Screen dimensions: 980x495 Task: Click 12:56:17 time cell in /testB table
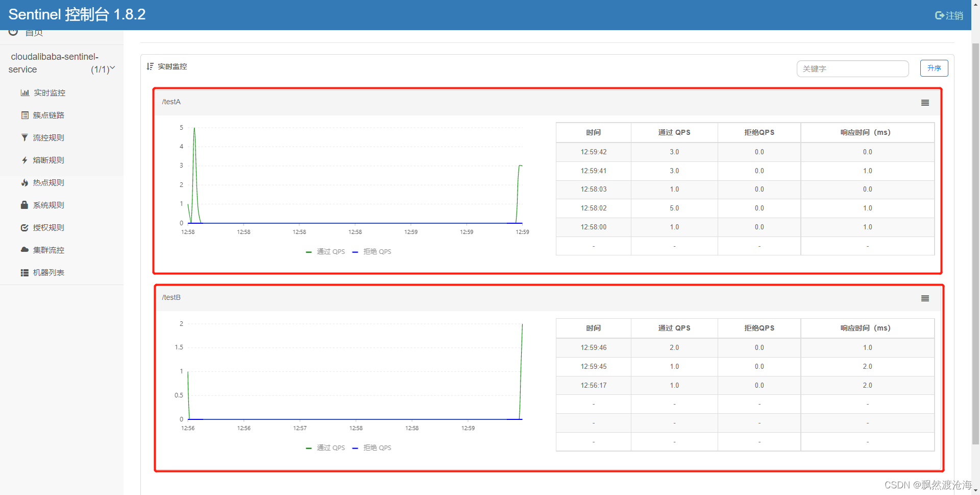[x=594, y=386]
